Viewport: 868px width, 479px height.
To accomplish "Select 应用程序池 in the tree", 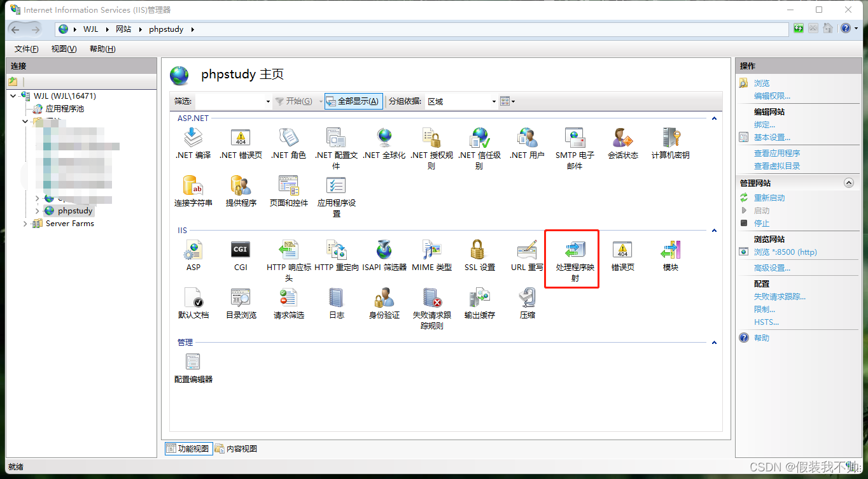I will click(64, 109).
